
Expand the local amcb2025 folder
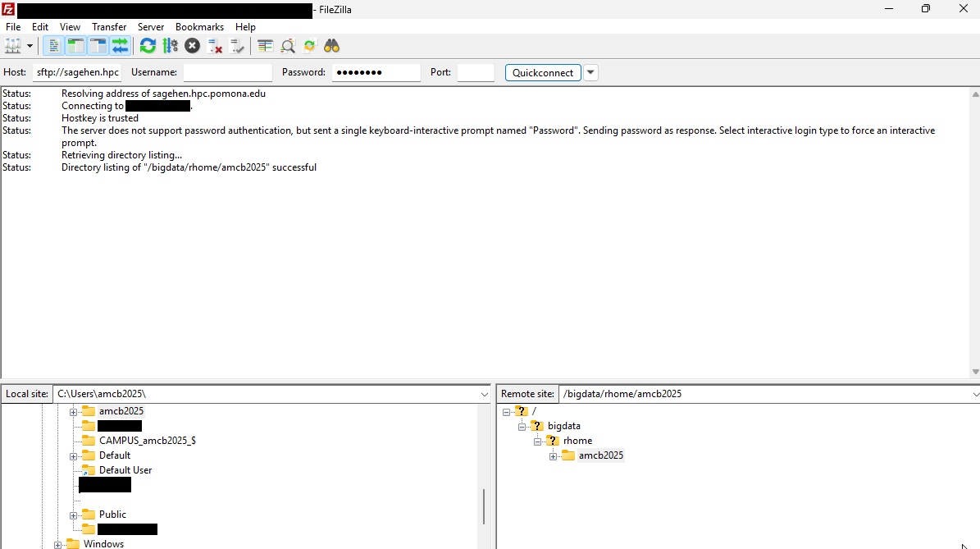pos(73,411)
